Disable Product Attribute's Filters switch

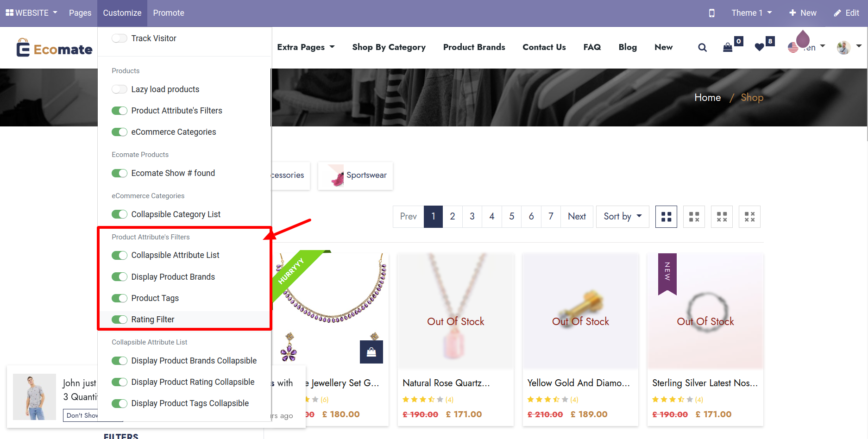[120, 111]
